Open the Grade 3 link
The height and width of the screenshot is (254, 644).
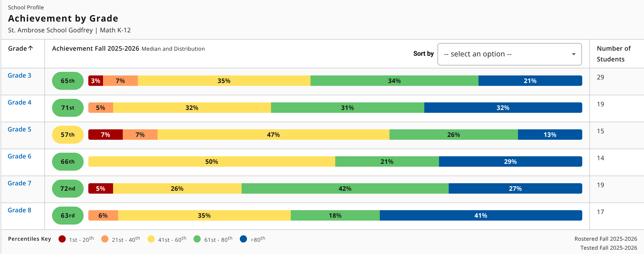(x=19, y=75)
